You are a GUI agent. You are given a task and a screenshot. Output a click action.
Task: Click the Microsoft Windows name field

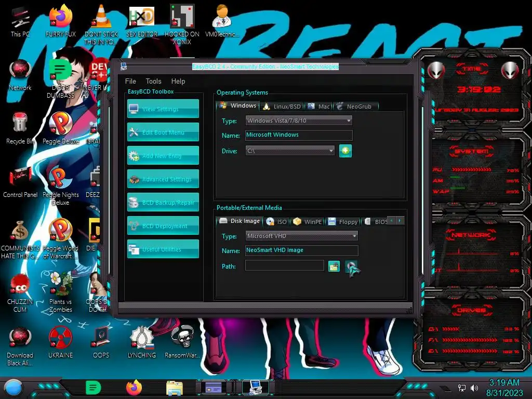pos(299,135)
